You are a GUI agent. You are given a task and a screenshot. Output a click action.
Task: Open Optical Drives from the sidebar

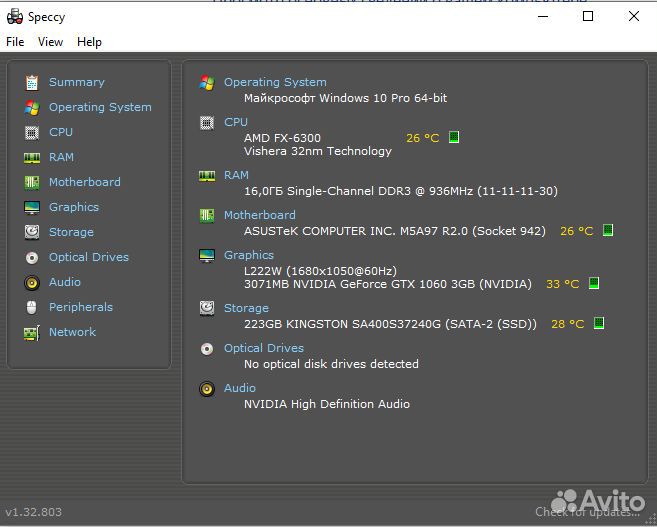(x=89, y=257)
